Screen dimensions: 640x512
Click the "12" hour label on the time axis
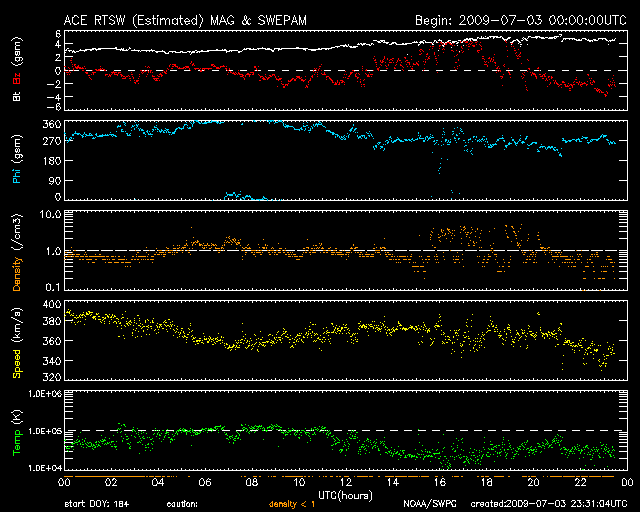(x=346, y=482)
